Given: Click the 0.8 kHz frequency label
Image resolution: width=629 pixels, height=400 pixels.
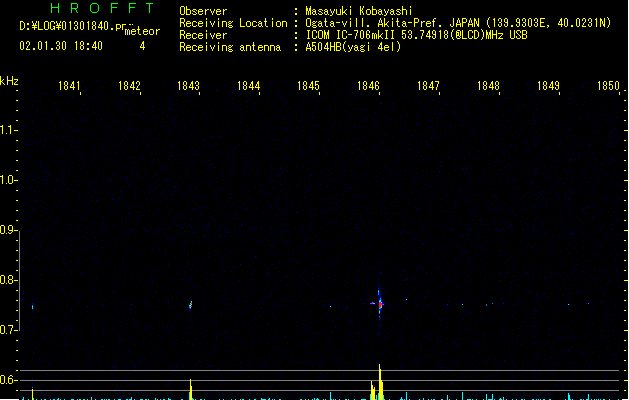Looking at the screenshot, I should point(7,280).
